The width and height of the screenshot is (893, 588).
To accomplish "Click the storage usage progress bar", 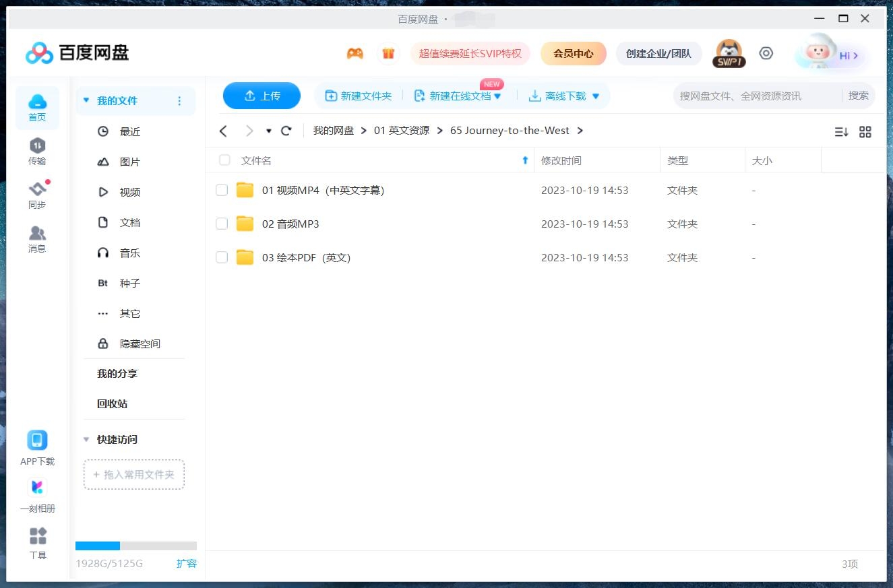I will (x=135, y=546).
